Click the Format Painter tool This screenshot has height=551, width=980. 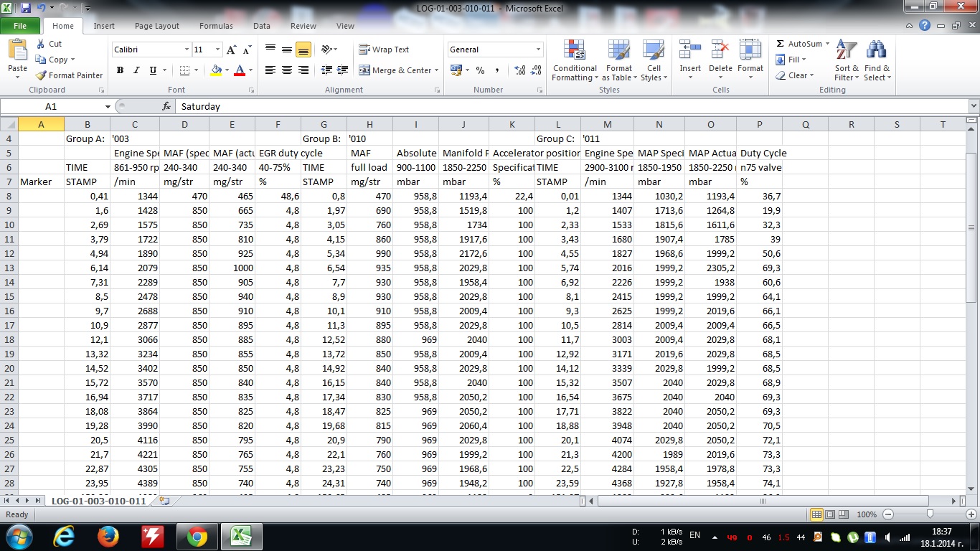pyautogui.click(x=70, y=75)
